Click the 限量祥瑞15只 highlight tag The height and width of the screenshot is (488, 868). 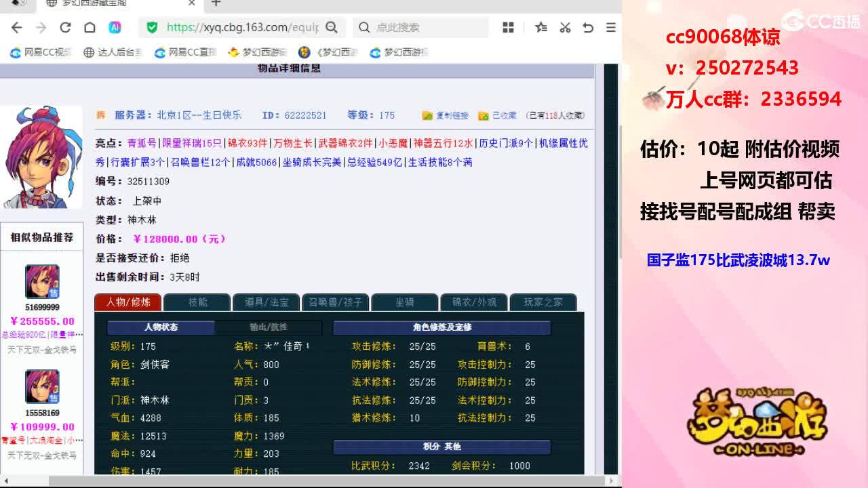point(192,143)
